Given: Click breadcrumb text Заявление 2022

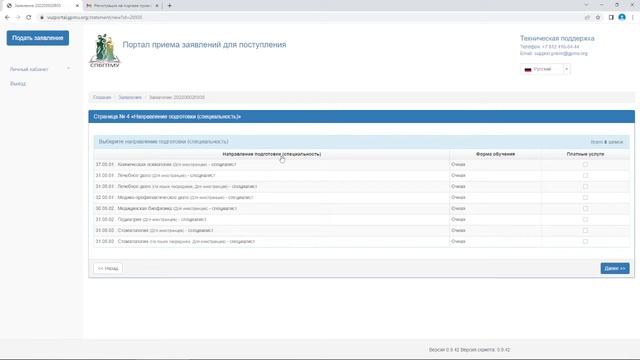Looking at the screenshot, I should (x=177, y=98).
